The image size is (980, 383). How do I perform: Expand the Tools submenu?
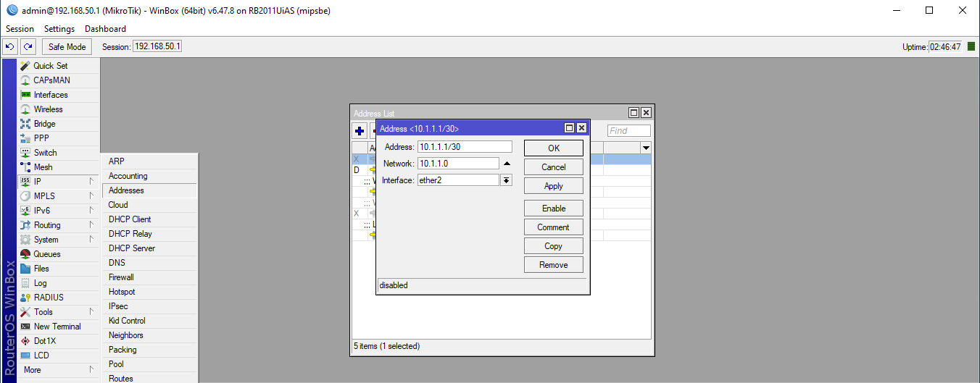[58, 312]
